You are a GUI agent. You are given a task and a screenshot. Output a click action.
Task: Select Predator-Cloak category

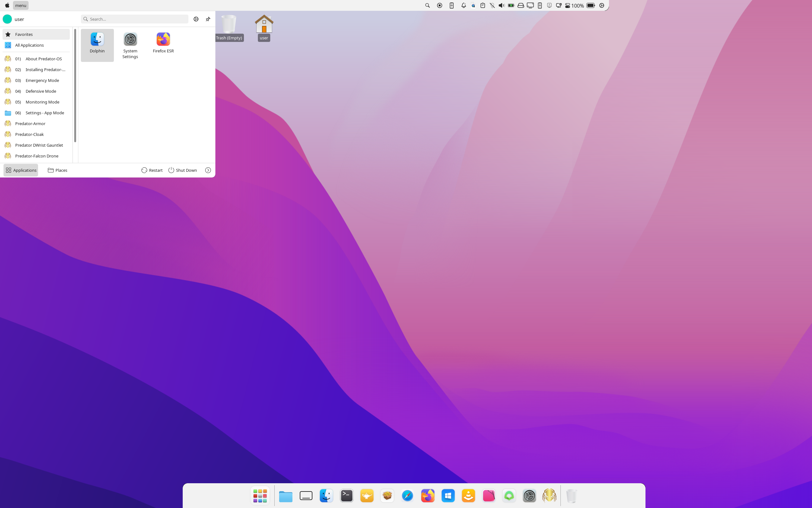(36, 134)
